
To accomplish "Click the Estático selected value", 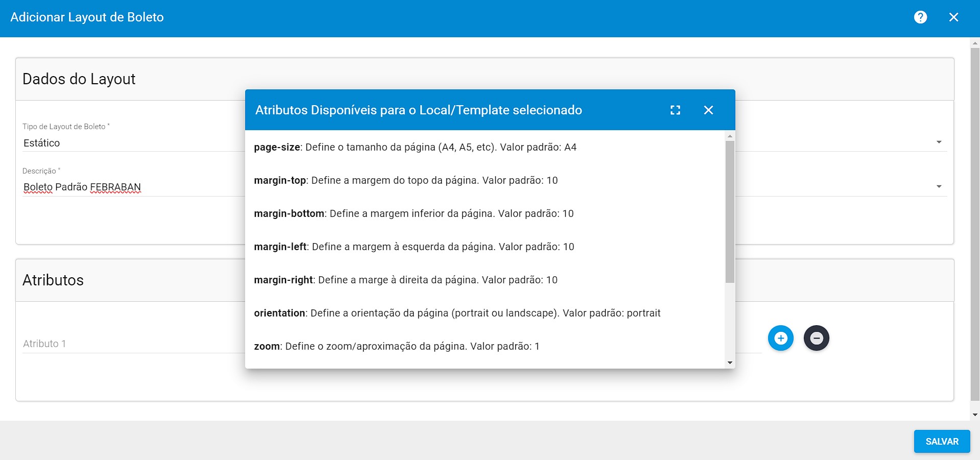I will tap(42, 143).
